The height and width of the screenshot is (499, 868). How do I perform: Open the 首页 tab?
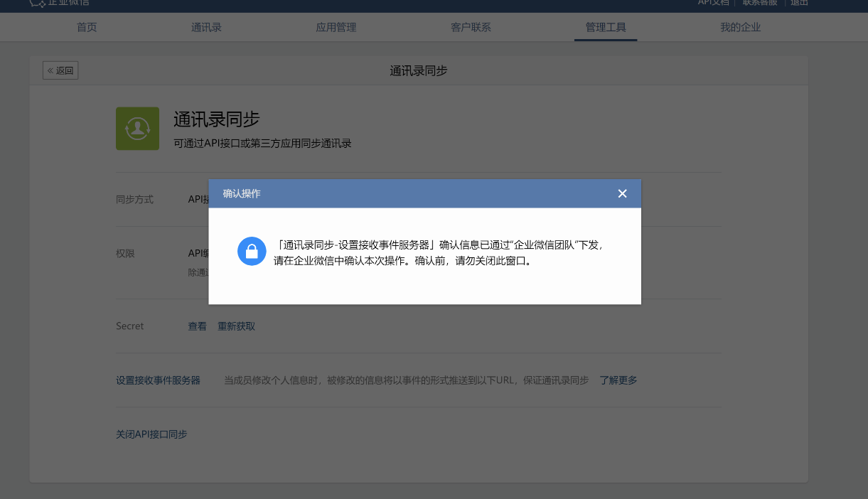tap(87, 28)
